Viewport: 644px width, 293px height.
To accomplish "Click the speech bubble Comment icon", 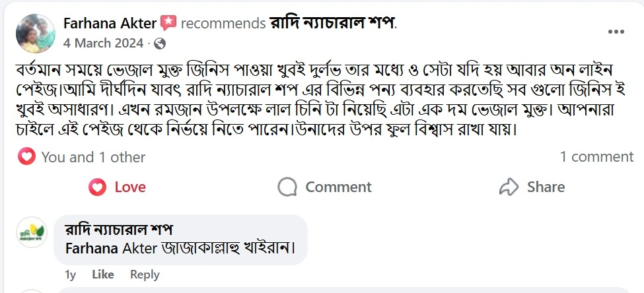I will click(x=287, y=187).
